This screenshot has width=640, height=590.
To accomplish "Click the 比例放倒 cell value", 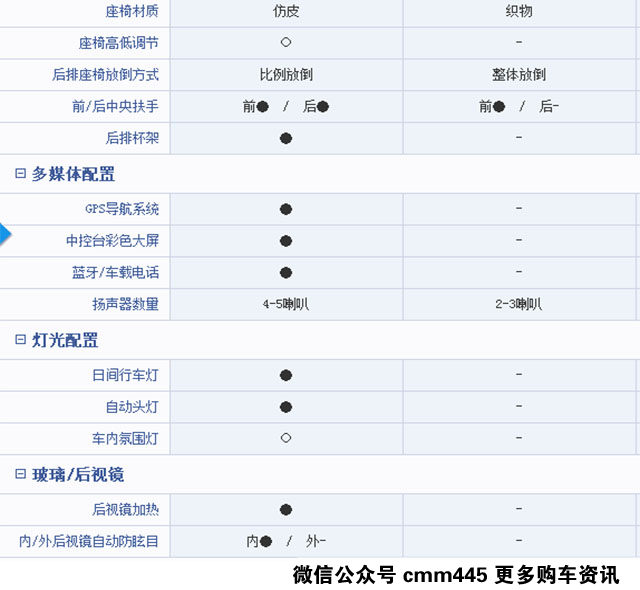I will point(286,75).
